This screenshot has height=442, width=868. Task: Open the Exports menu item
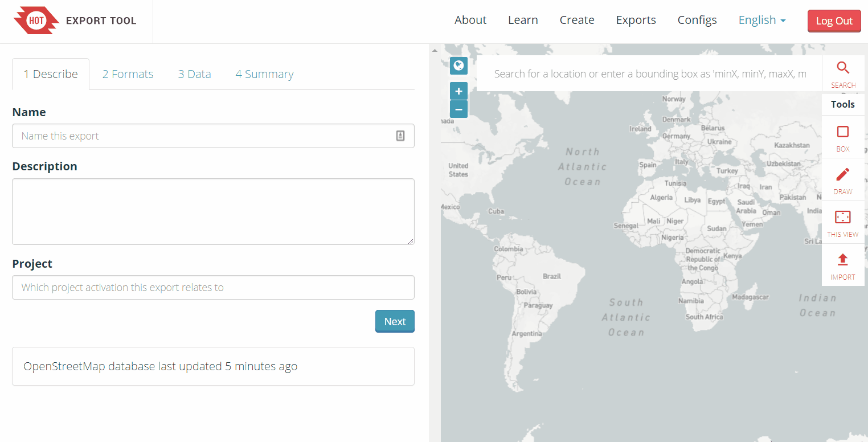click(x=636, y=21)
